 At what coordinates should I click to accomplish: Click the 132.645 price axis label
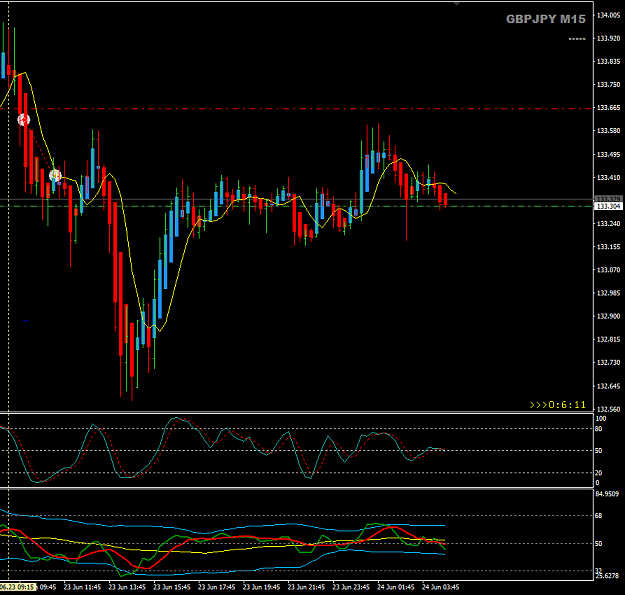click(608, 386)
